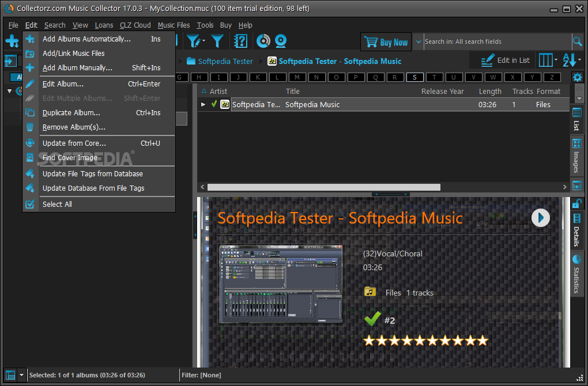Click the yellow music folder Files icon
Screen dimensions: 588x386
[370, 291]
